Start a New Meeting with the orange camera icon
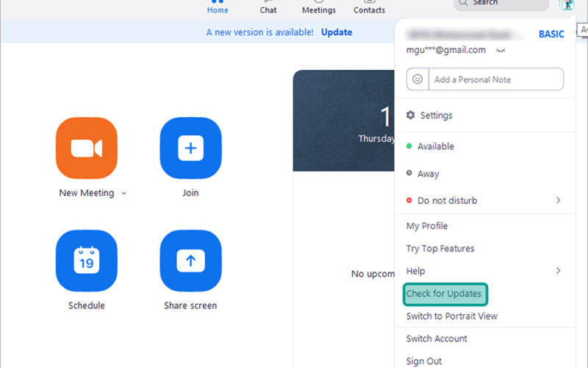 86,148
